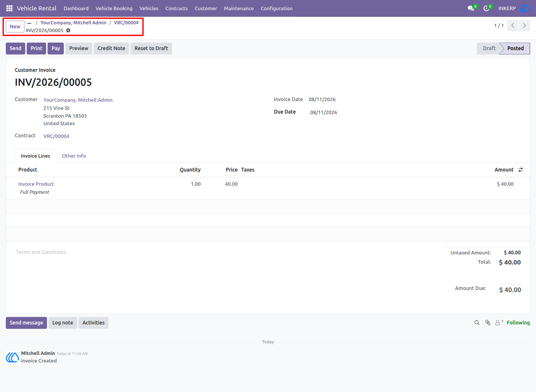Image resolution: width=536 pixels, height=392 pixels.
Task: Search chatter messages magnifier icon
Action: (x=477, y=323)
